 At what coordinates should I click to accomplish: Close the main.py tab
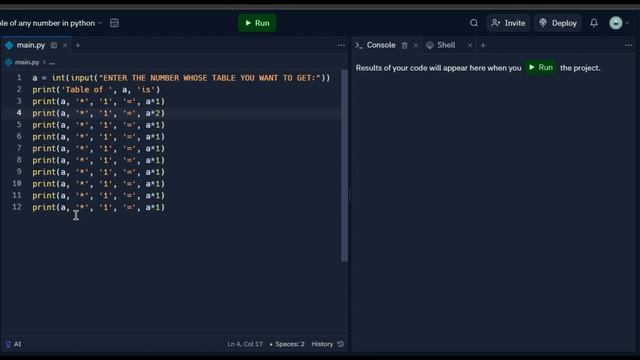coord(65,45)
